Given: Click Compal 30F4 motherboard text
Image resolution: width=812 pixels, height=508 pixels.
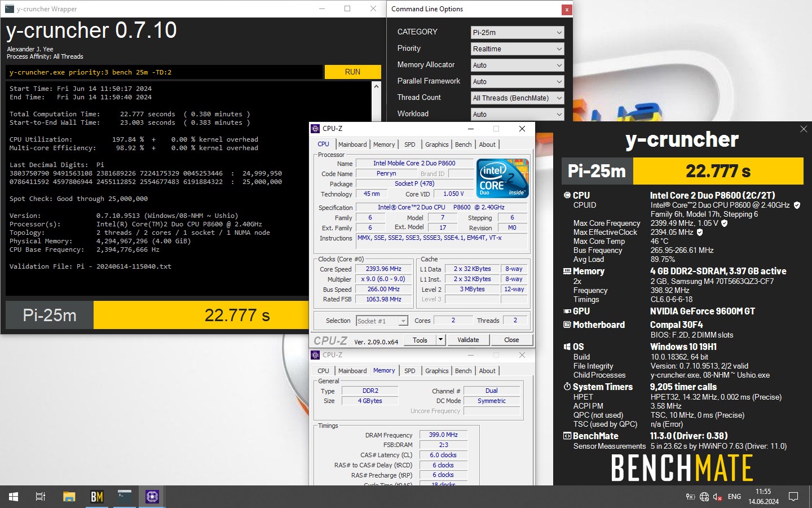Looking at the screenshot, I should 676,325.
